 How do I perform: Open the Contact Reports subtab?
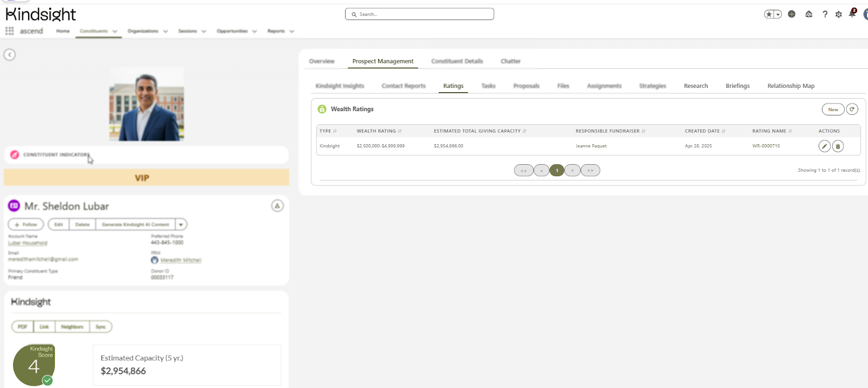point(404,86)
